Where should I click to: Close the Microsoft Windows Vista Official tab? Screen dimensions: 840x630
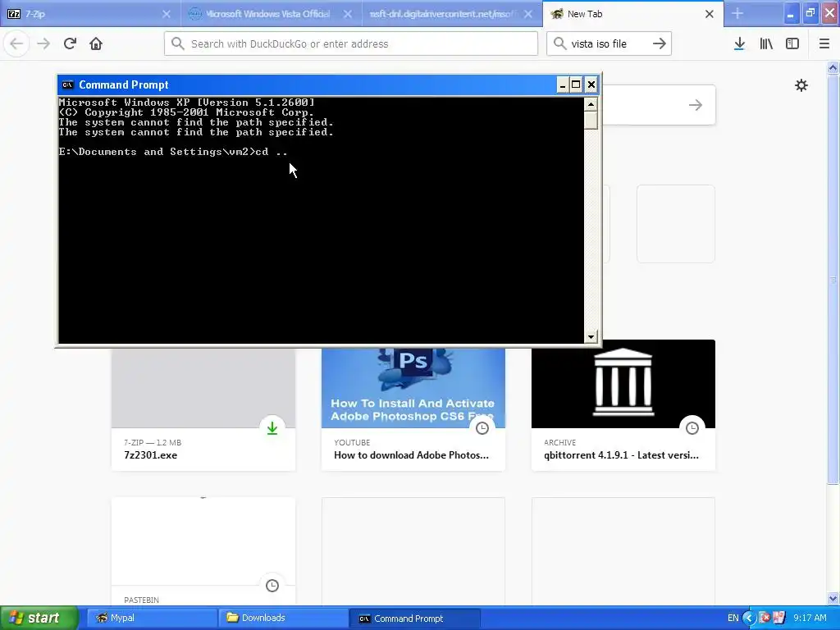(348, 14)
